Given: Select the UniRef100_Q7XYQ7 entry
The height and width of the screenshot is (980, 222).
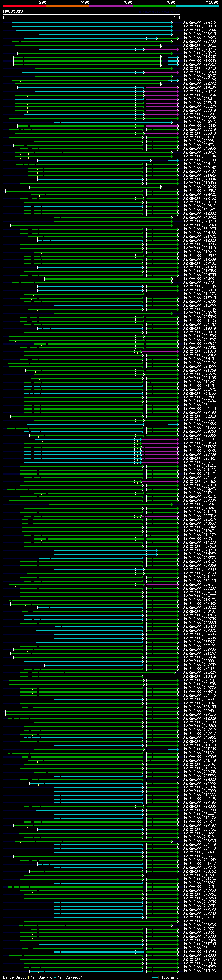Looking at the screenshot, I should coord(199,680).
